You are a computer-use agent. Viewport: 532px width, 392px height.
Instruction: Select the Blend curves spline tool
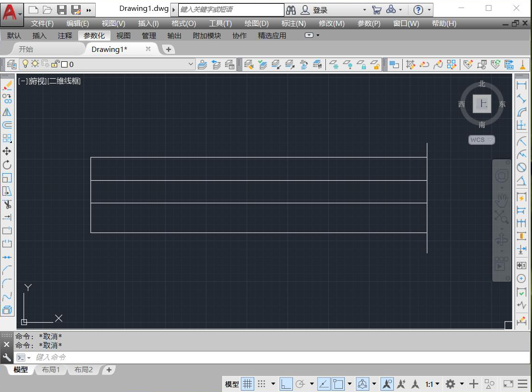tap(7, 297)
